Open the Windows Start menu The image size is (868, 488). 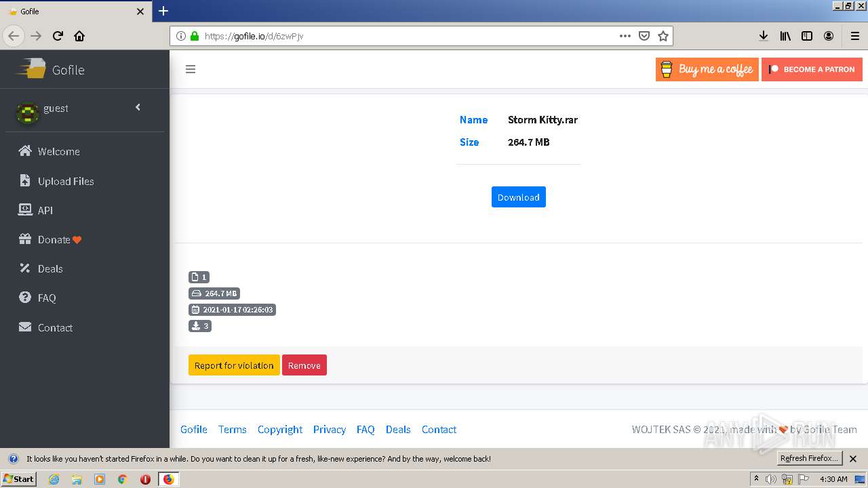coord(19,479)
